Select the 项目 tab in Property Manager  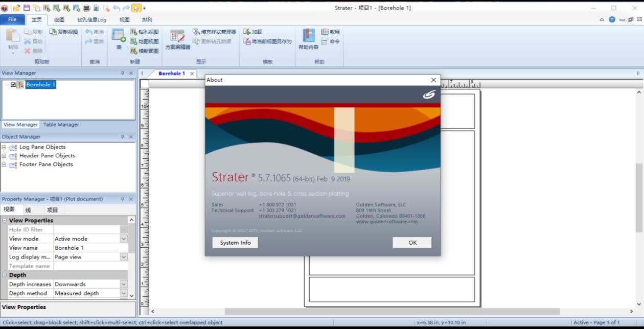[53, 210]
